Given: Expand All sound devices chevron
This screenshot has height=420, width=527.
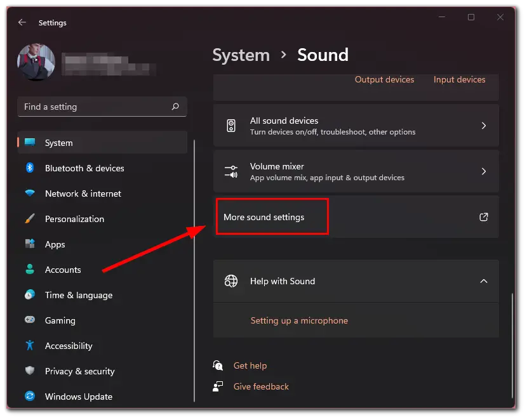Looking at the screenshot, I should (x=484, y=126).
